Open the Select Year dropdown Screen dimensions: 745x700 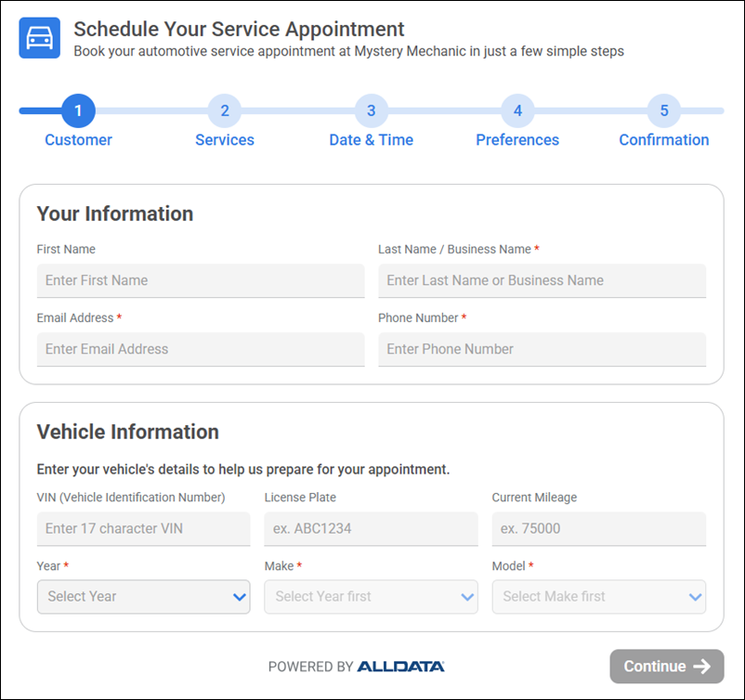click(143, 596)
